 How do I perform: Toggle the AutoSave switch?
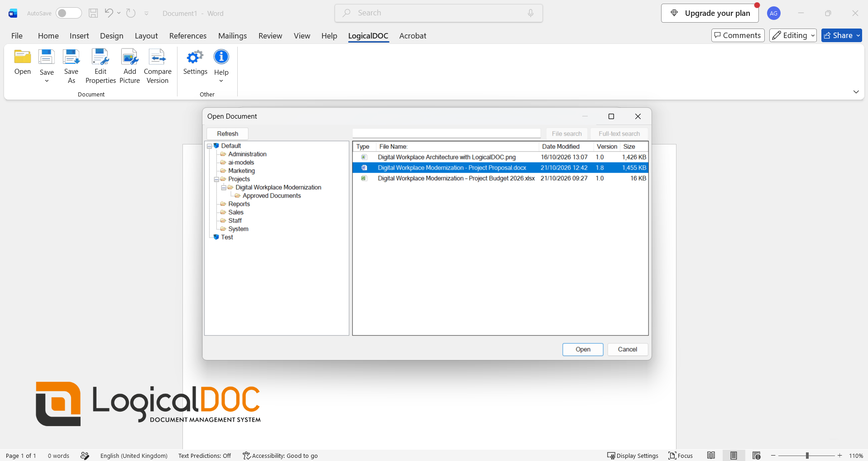point(68,13)
